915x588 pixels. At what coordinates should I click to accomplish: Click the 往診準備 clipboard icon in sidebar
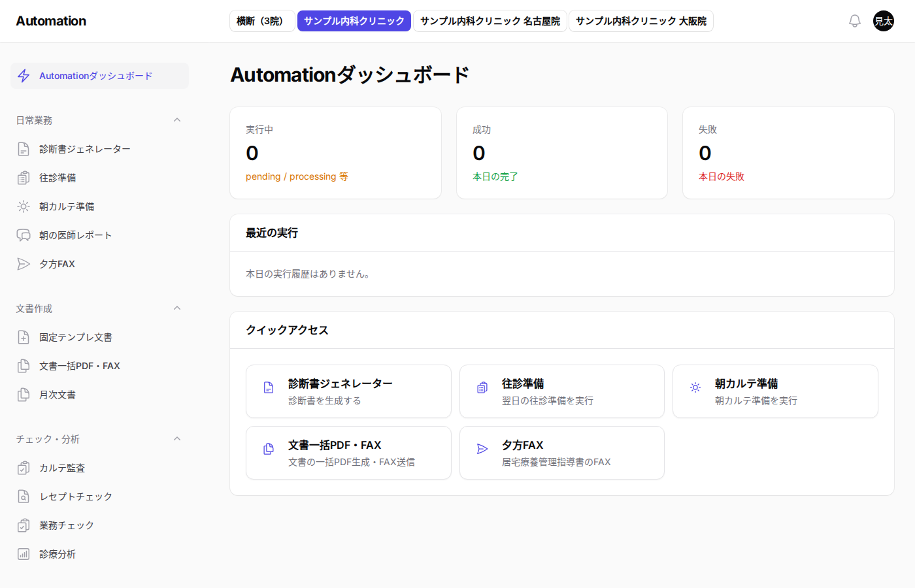[24, 178]
